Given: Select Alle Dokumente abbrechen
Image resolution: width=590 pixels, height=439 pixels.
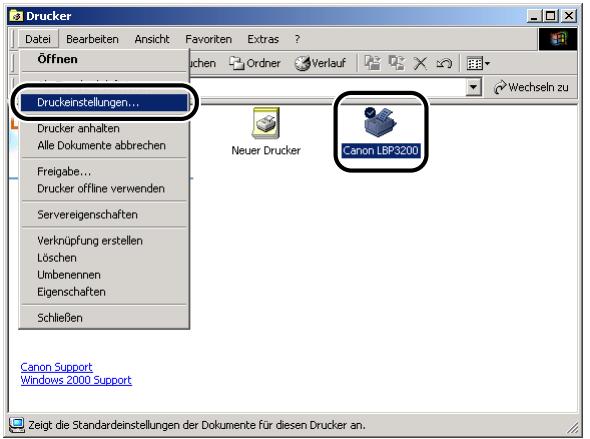Looking at the screenshot, I should 104,146.
